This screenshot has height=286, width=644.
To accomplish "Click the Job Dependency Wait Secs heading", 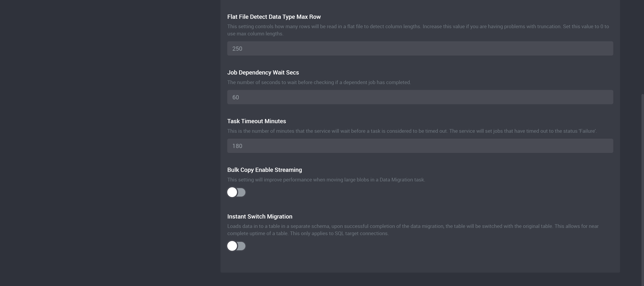I will pos(263,73).
